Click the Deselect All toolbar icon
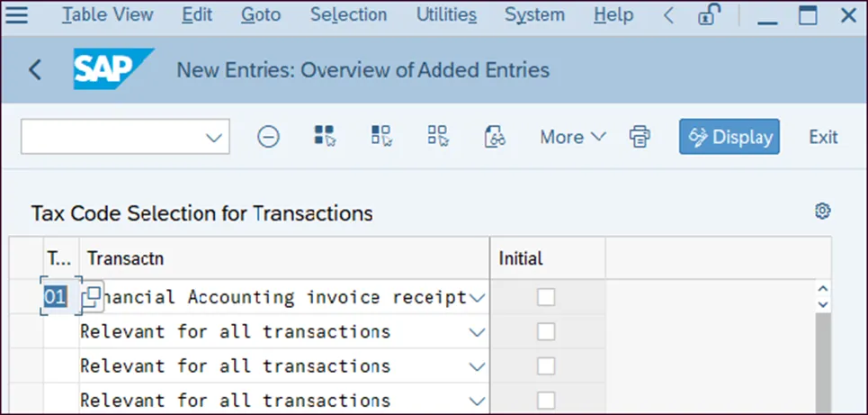 pyautogui.click(x=438, y=137)
